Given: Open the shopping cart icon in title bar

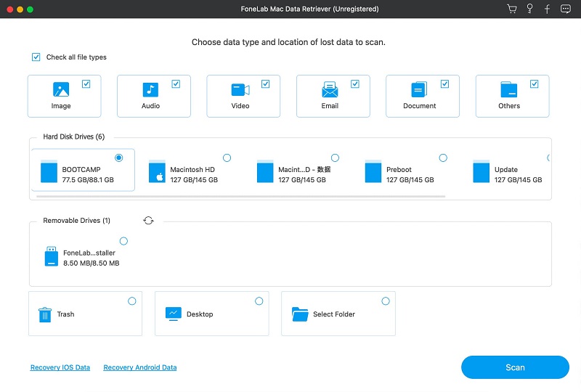Looking at the screenshot, I should (512, 9).
